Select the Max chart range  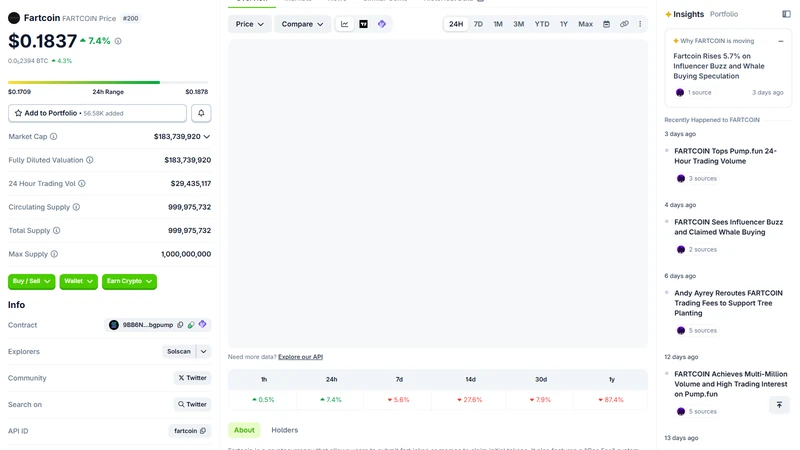point(585,24)
